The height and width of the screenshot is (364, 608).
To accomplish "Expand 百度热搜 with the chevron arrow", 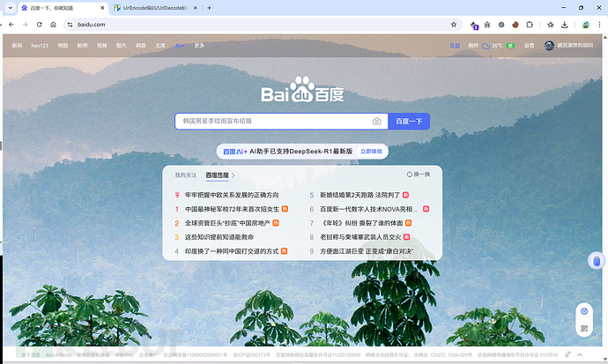I will [x=233, y=175].
